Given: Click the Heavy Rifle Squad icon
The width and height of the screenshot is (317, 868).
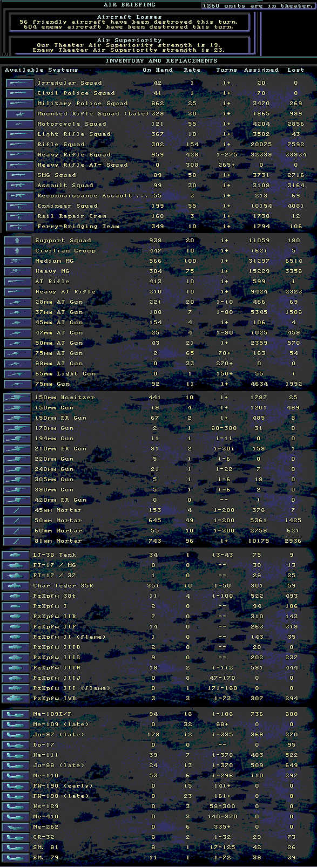Looking at the screenshot, I should [x=20, y=155].
